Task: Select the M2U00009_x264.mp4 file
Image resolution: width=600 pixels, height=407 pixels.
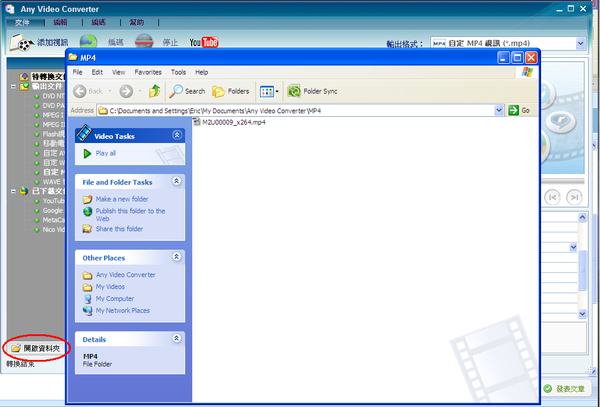Action: click(x=229, y=122)
